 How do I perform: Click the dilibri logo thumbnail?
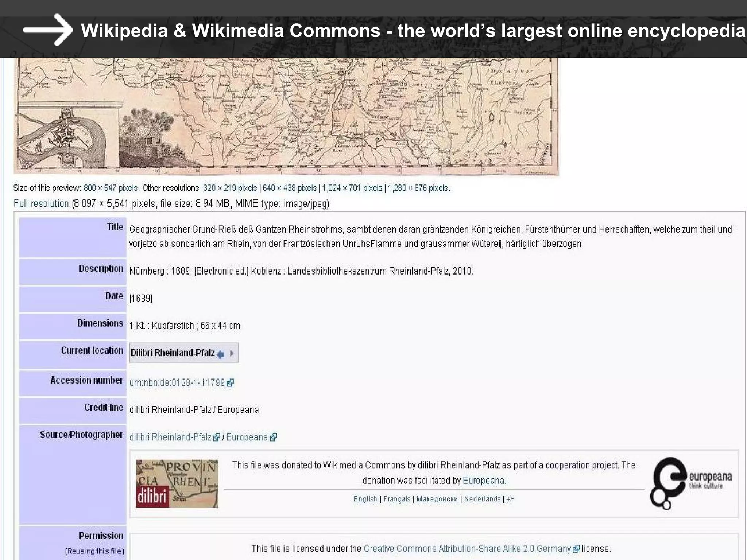[x=177, y=483]
